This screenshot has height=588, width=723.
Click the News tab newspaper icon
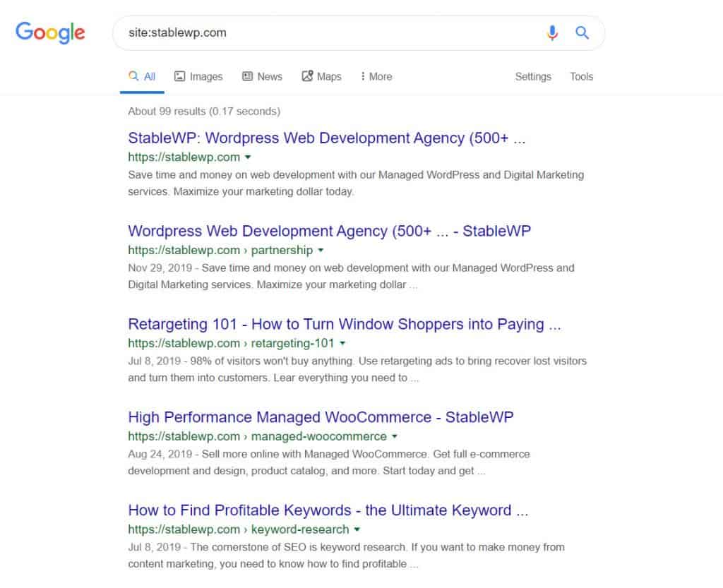(x=247, y=76)
